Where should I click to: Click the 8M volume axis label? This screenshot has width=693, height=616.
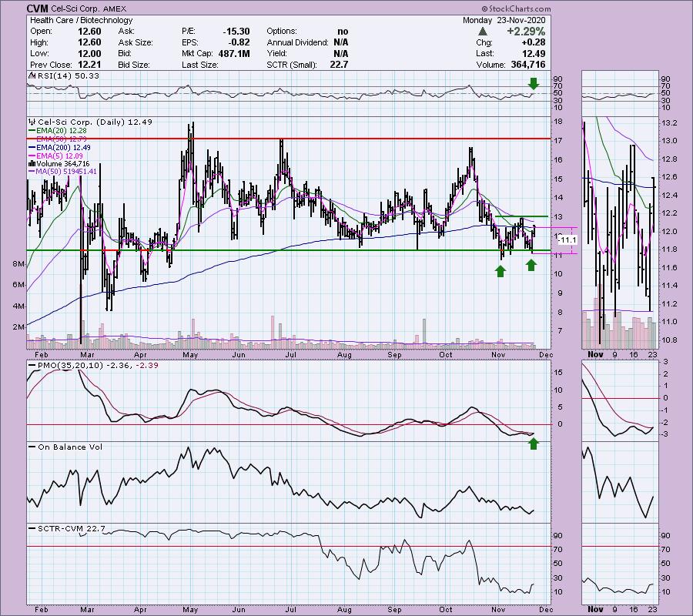pos(18,264)
